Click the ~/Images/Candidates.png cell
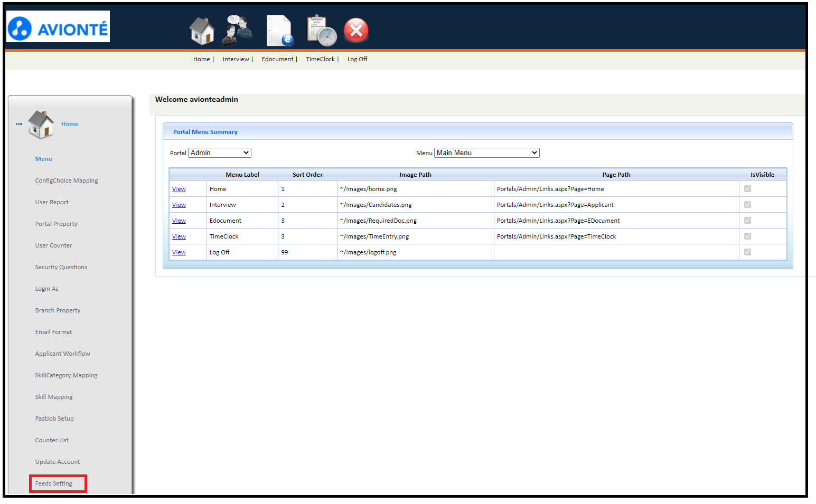This screenshot has width=816, height=504. 415,205
